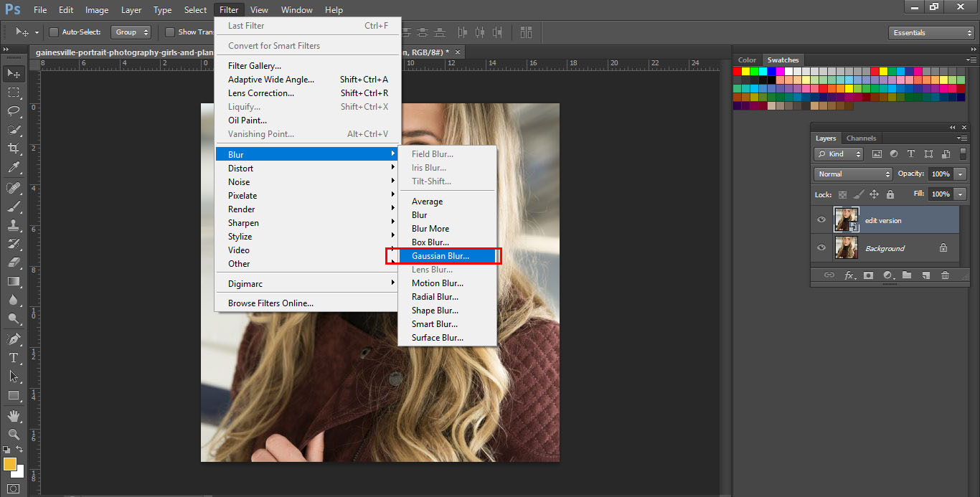Select the Crop tool

click(14, 148)
